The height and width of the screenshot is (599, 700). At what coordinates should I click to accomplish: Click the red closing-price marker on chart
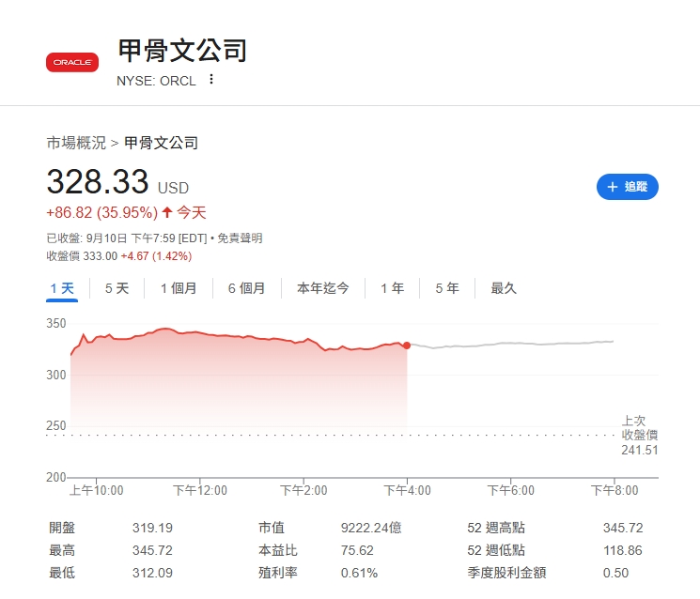coord(407,346)
